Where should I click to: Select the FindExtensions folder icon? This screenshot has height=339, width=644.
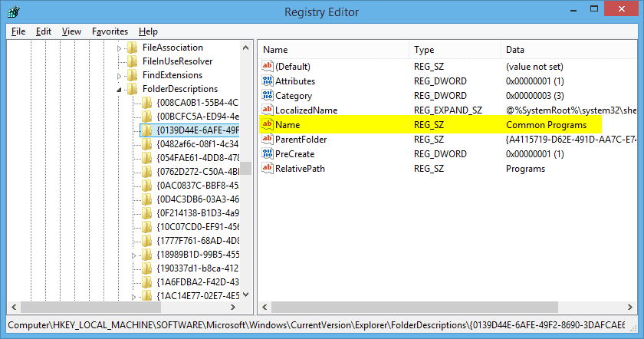(132, 75)
